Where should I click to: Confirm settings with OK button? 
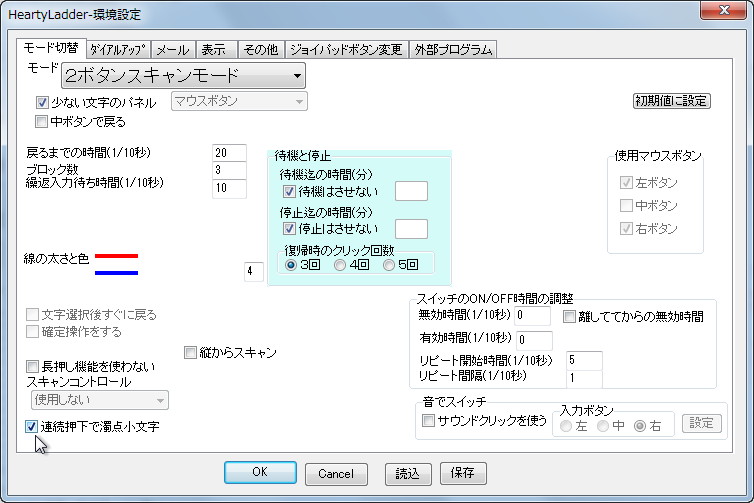click(260, 472)
